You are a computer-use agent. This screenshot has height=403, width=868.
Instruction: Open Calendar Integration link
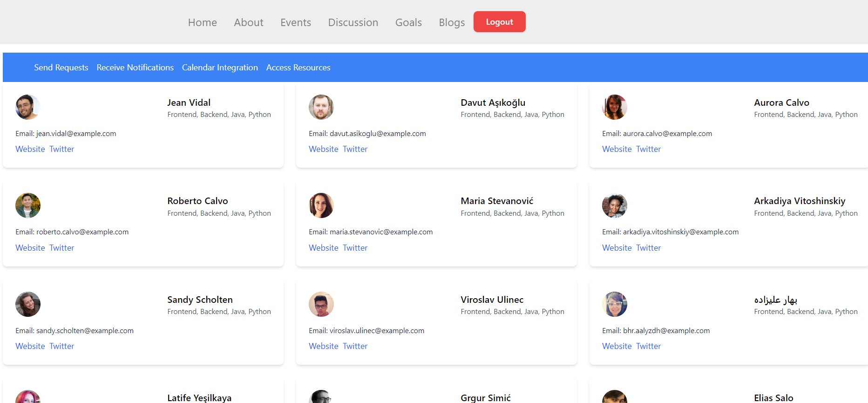tap(220, 68)
